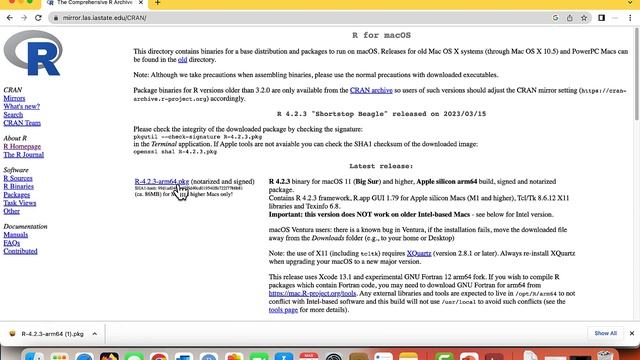Open the FAQs link

(x=11, y=243)
